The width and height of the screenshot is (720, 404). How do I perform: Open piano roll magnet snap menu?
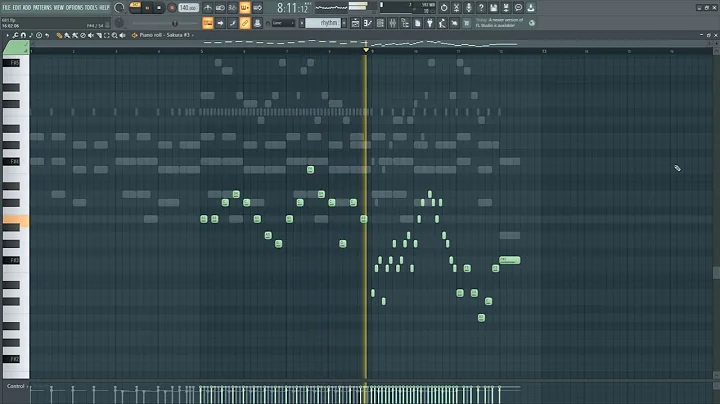coord(23,35)
